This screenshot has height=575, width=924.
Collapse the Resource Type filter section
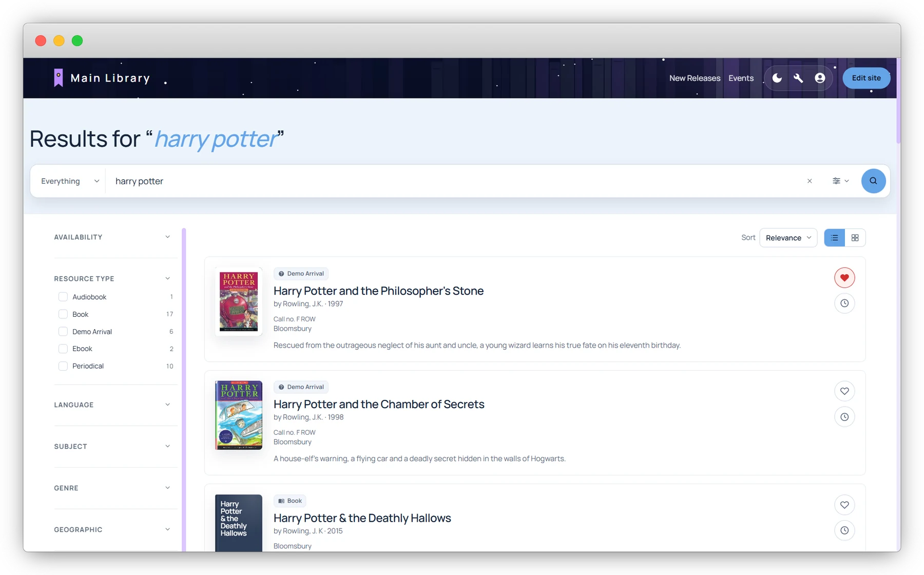pyautogui.click(x=112, y=279)
